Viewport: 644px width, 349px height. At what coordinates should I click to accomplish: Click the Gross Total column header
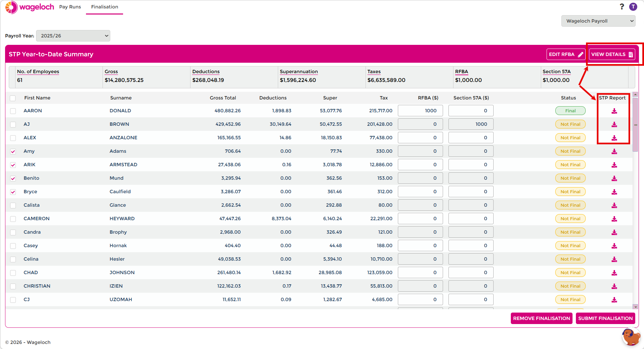click(223, 98)
